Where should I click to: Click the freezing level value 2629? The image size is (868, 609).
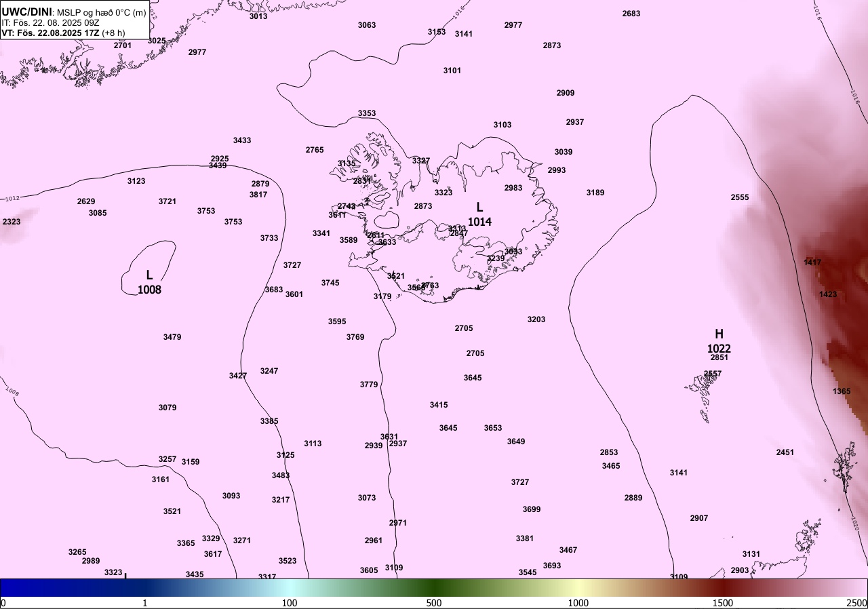[86, 201]
